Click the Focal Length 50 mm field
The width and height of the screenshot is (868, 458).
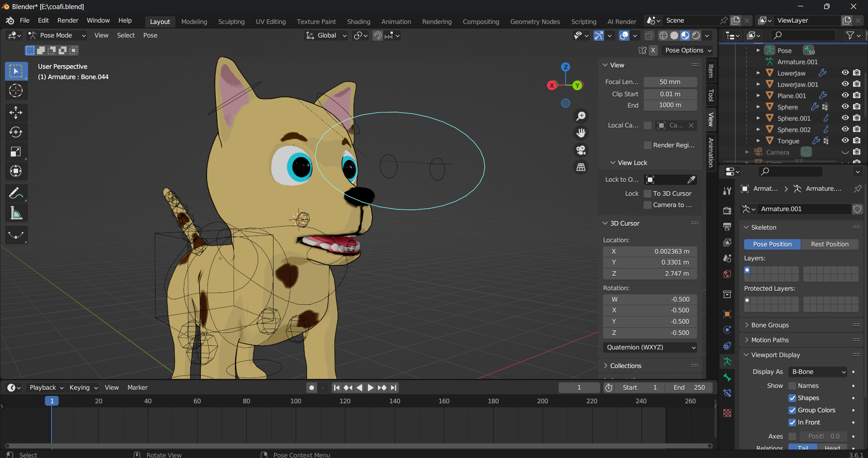point(670,82)
